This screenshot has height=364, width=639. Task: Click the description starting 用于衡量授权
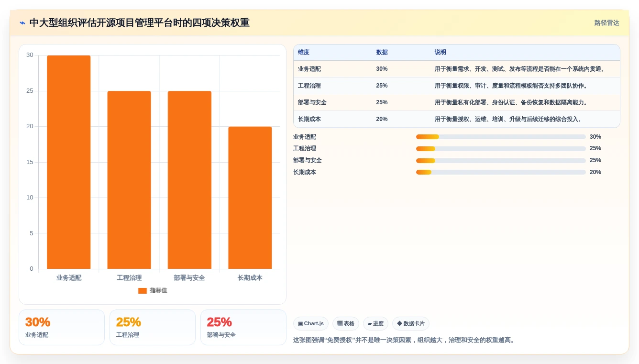pyautogui.click(x=509, y=119)
